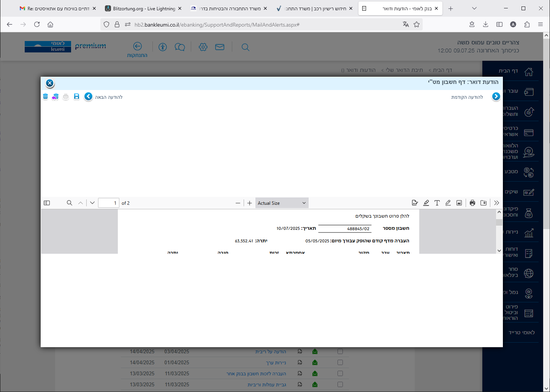Go to the previous message using the round arrow beside להודעה הקודמת
This screenshot has width=550, height=392.
496,96
